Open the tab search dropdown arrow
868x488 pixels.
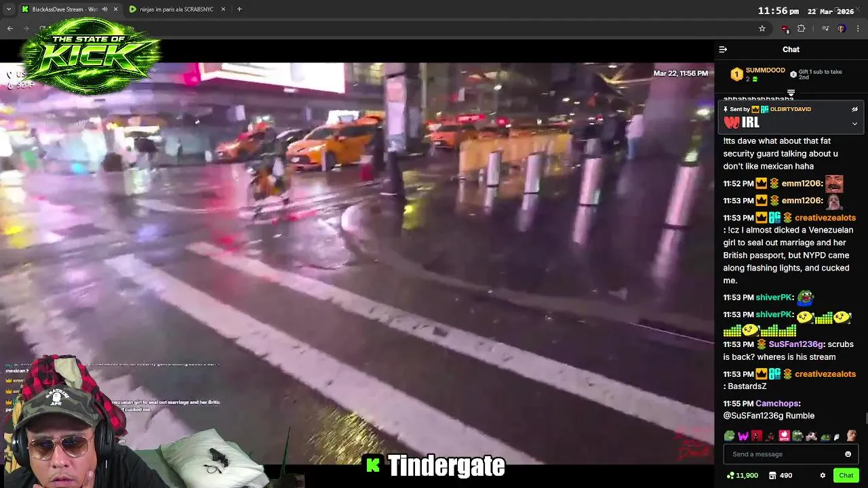(8, 9)
